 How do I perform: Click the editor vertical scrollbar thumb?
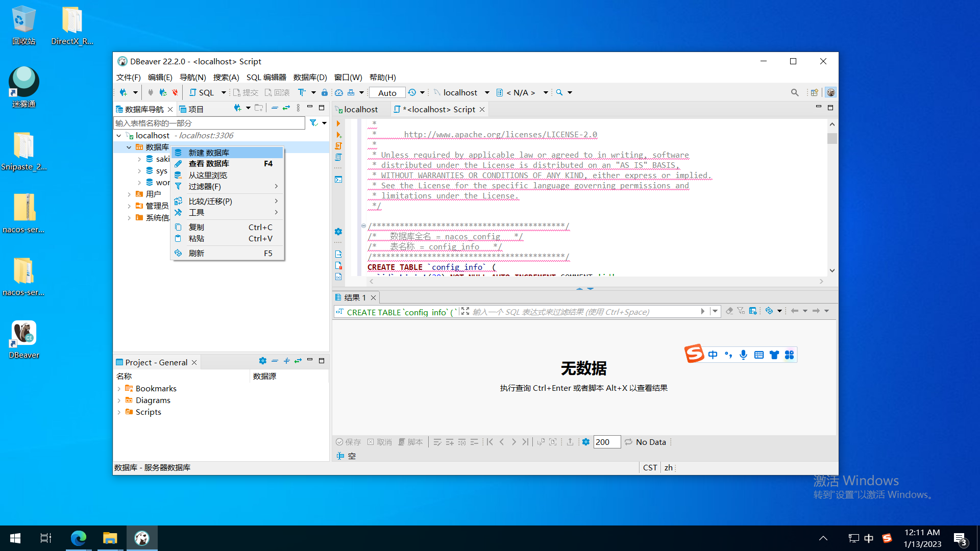point(832,138)
